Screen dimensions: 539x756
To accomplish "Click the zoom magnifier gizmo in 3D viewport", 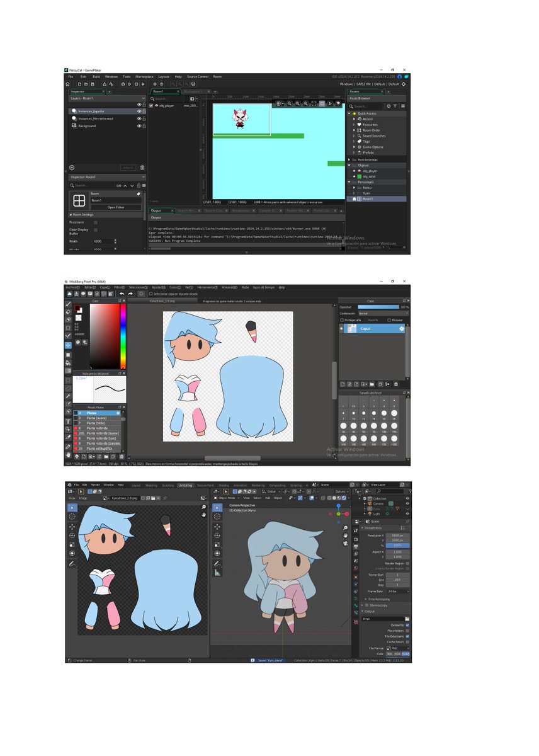I will click(345, 528).
